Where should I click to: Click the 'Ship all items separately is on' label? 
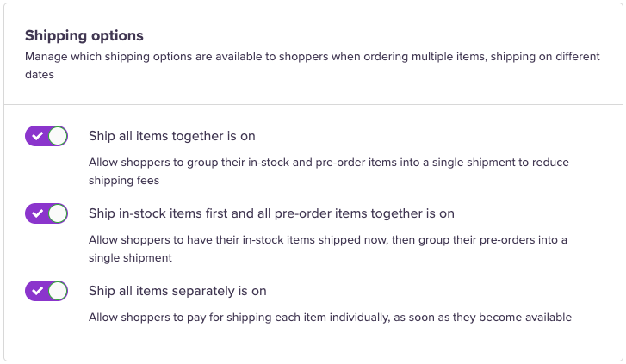[x=177, y=291]
